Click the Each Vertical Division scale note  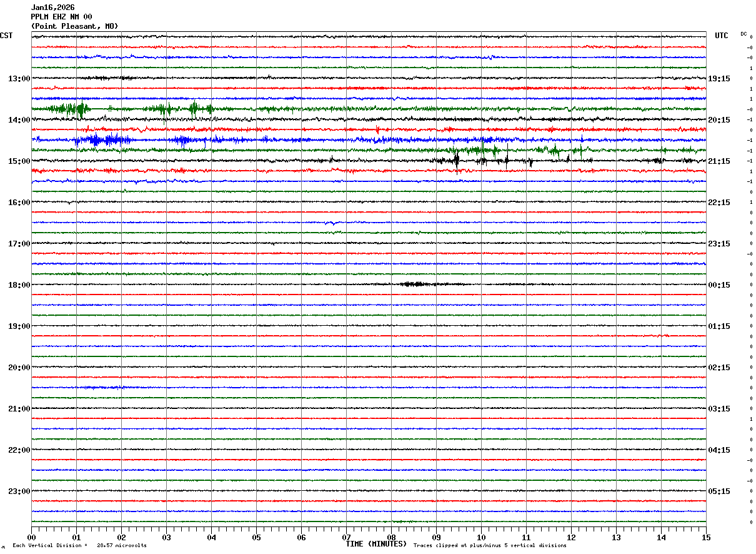79,545
